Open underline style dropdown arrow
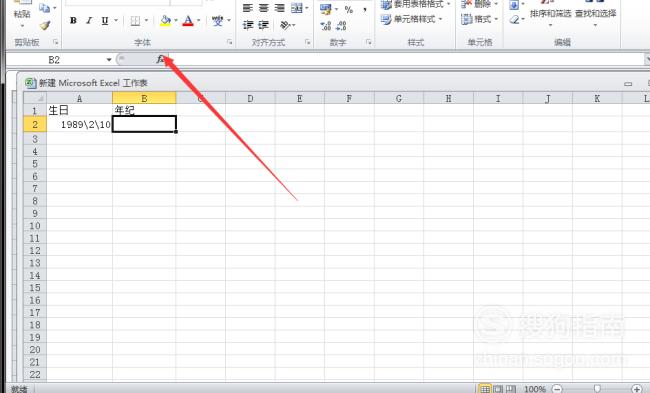 116,20
